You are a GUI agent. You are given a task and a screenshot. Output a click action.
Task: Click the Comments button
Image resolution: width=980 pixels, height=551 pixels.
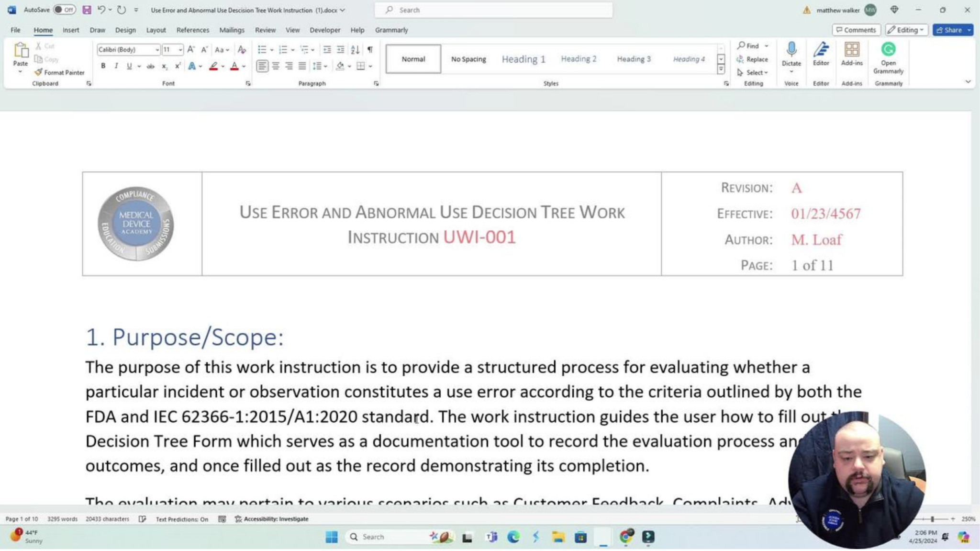pyautogui.click(x=857, y=30)
